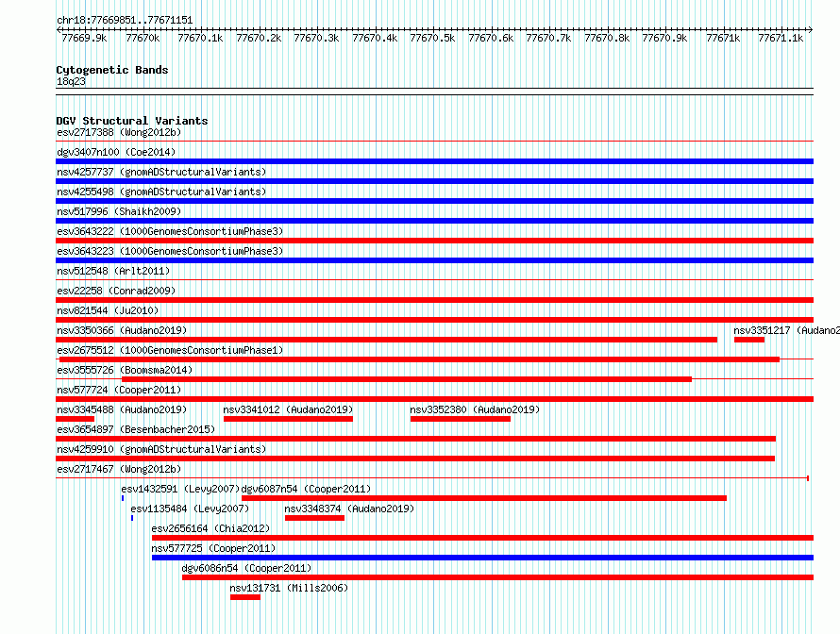Click the DGV Structural Variants track title
The height and width of the screenshot is (634, 840).
click(132, 121)
